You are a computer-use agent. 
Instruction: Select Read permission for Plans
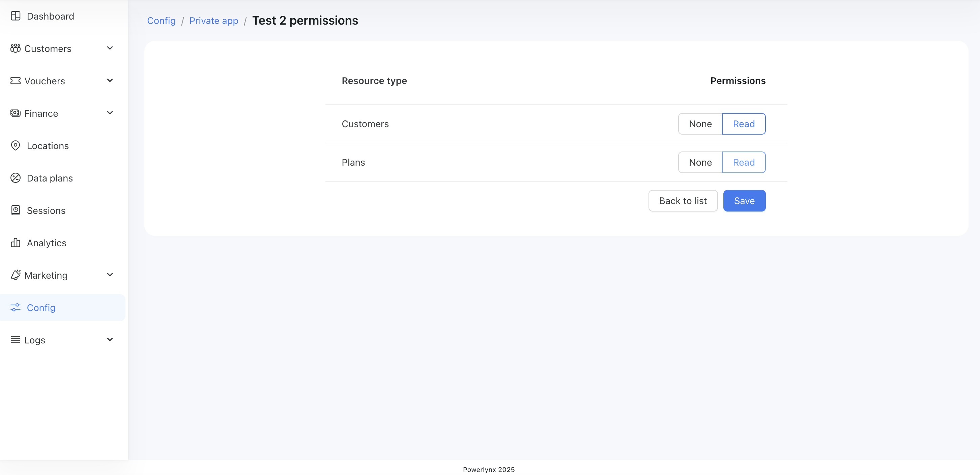[x=743, y=162]
